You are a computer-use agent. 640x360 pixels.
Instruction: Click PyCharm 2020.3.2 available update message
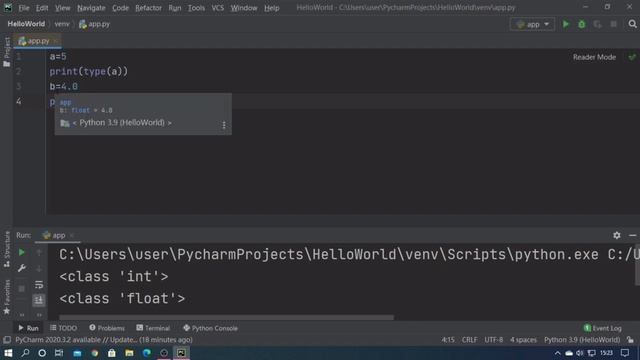click(104, 340)
